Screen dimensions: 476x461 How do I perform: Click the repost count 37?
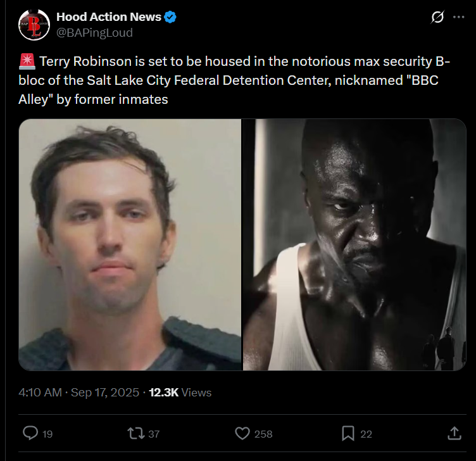click(153, 434)
